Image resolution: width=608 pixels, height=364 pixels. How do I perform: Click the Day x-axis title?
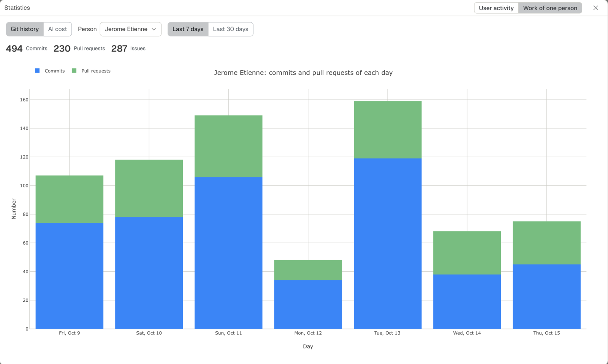pos(308,347)
